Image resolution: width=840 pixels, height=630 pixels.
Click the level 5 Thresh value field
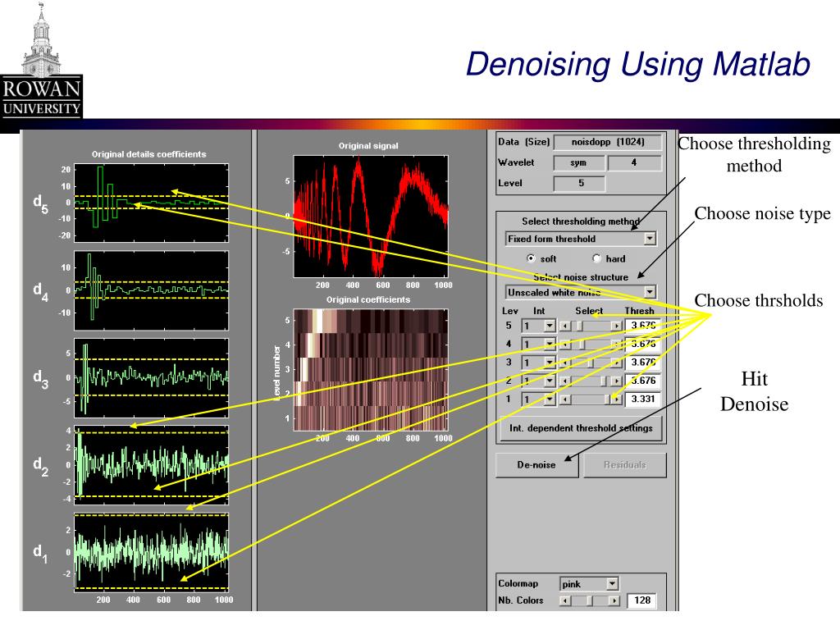(x=643, y=326)
